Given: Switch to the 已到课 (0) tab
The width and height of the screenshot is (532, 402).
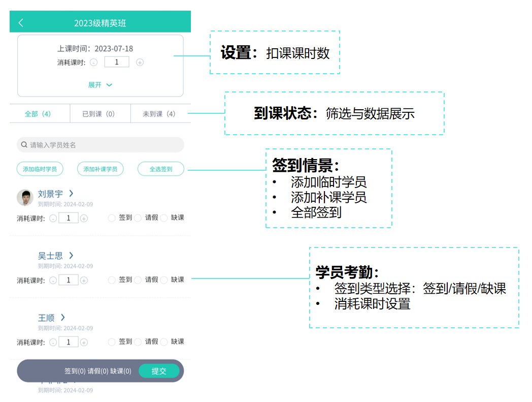Looking at the screenshot, I should (99, 114).
